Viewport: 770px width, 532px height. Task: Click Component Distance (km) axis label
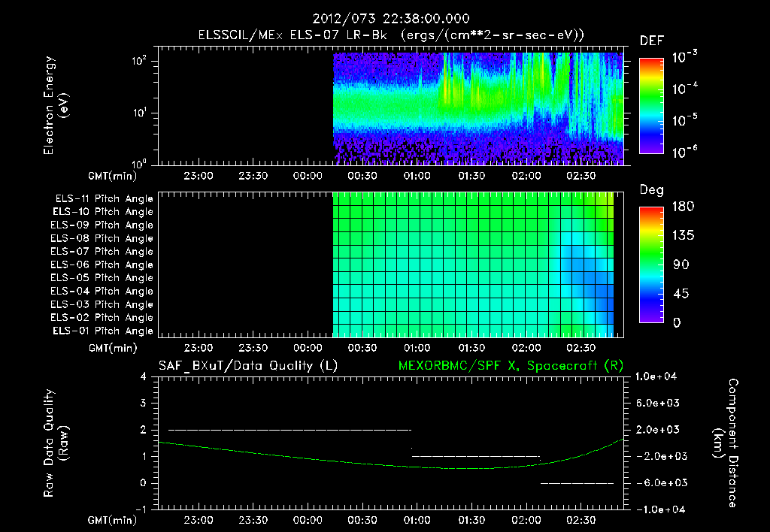click(726, 443)
